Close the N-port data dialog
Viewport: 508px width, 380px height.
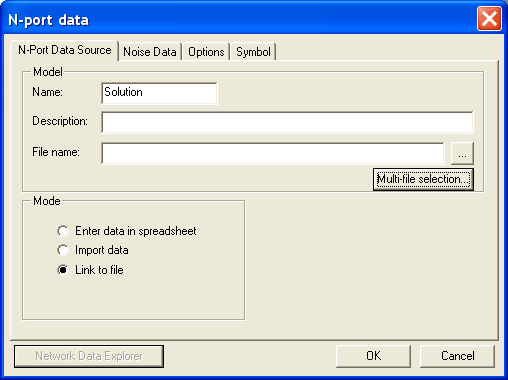tap(489, 19)
